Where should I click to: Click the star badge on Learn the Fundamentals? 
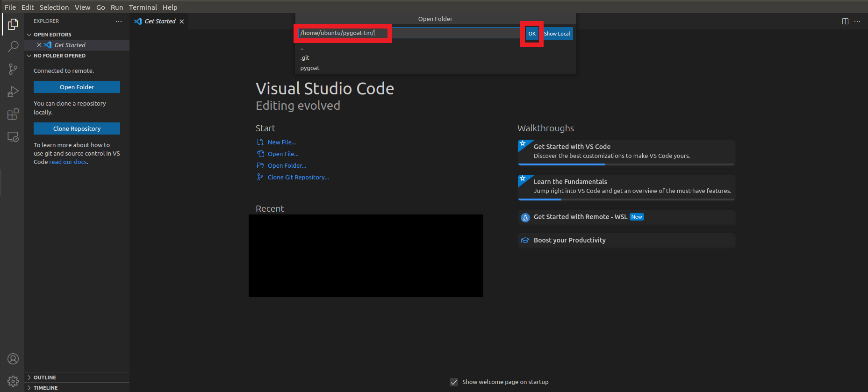pyautogui.click(x=523, y=178)
